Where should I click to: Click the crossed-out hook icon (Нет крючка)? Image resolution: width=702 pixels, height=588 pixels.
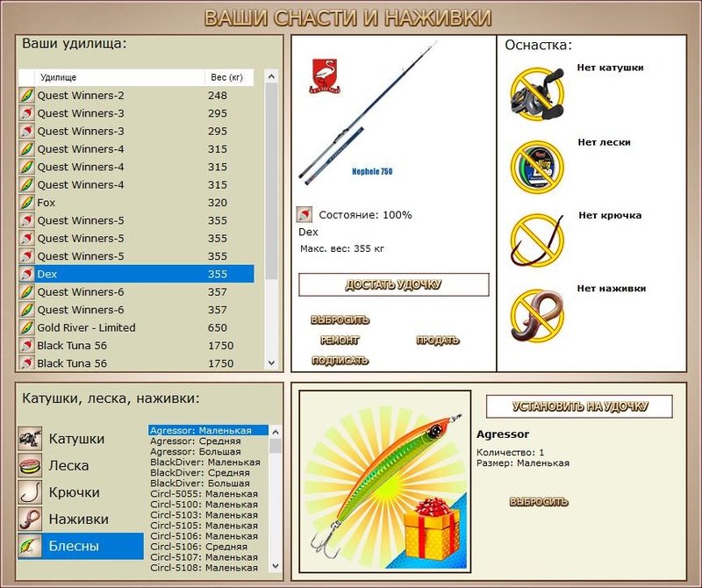[x=537, y=240]
